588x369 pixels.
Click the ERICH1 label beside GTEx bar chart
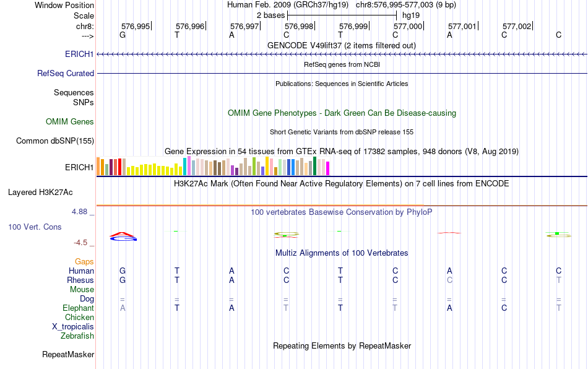79,167
